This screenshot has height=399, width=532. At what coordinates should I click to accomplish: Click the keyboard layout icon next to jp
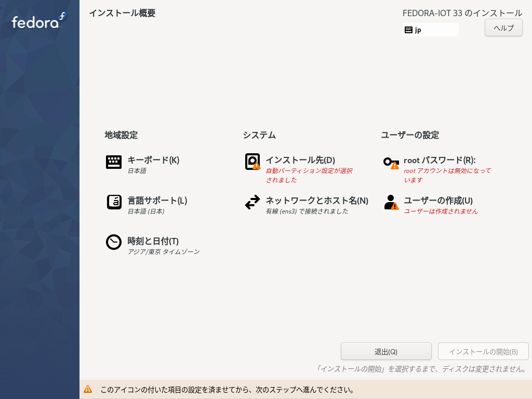click(x=408, y=30)
